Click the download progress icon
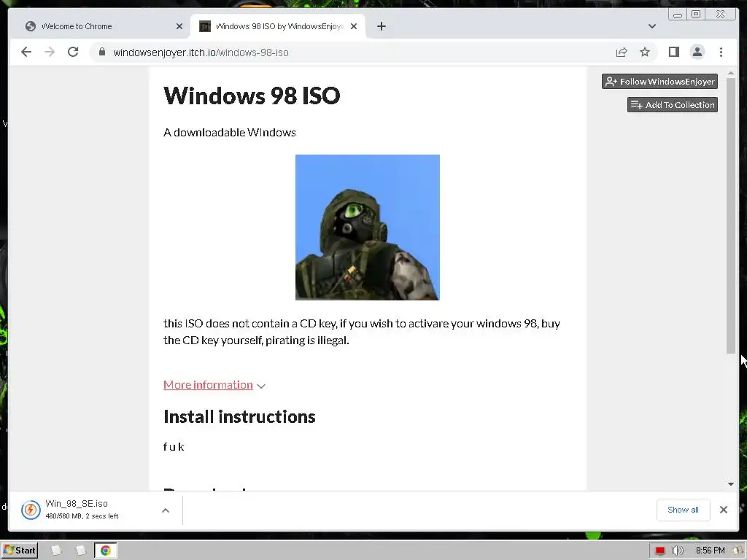 (31, 510)
